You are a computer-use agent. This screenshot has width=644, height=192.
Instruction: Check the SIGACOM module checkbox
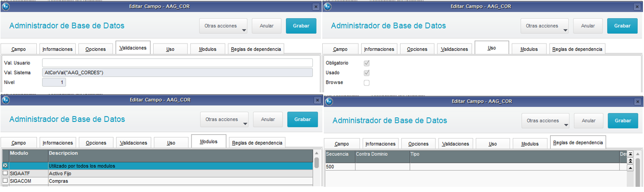tap(5, 181)
